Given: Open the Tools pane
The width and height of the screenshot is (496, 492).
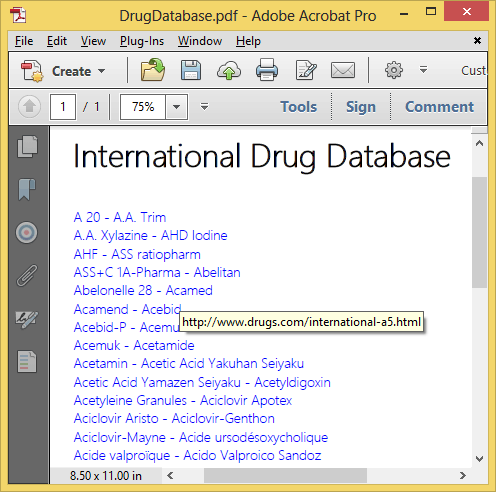Looking at the screenshot, I should coord(299,107).
